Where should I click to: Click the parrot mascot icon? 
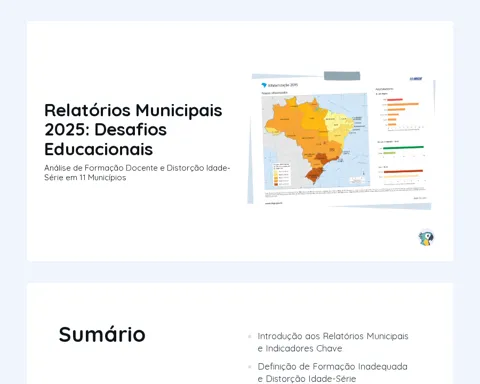[x=426, y=238]
